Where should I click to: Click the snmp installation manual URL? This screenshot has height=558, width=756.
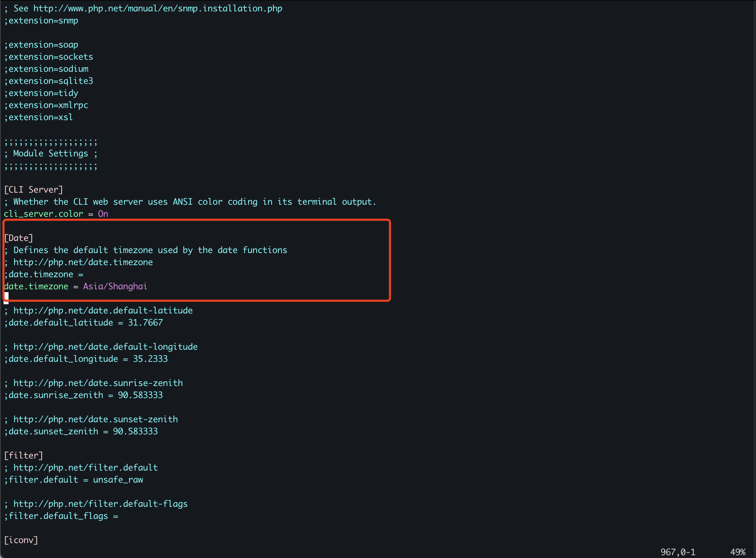[x=158, y=8]
